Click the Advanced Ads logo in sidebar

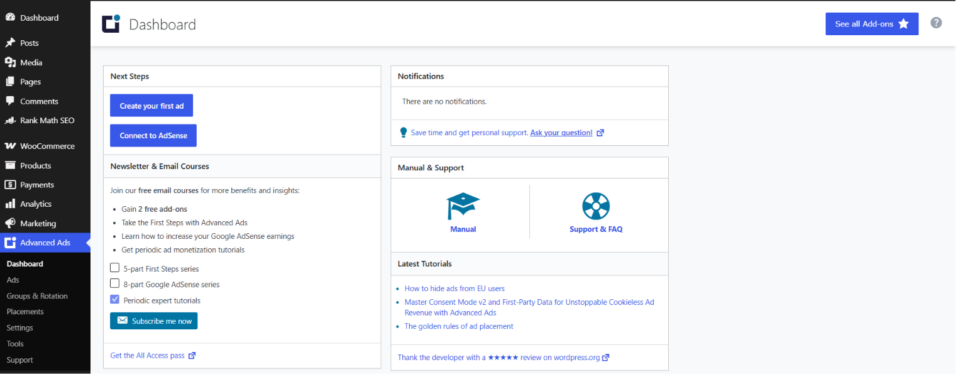coord(10,243)
